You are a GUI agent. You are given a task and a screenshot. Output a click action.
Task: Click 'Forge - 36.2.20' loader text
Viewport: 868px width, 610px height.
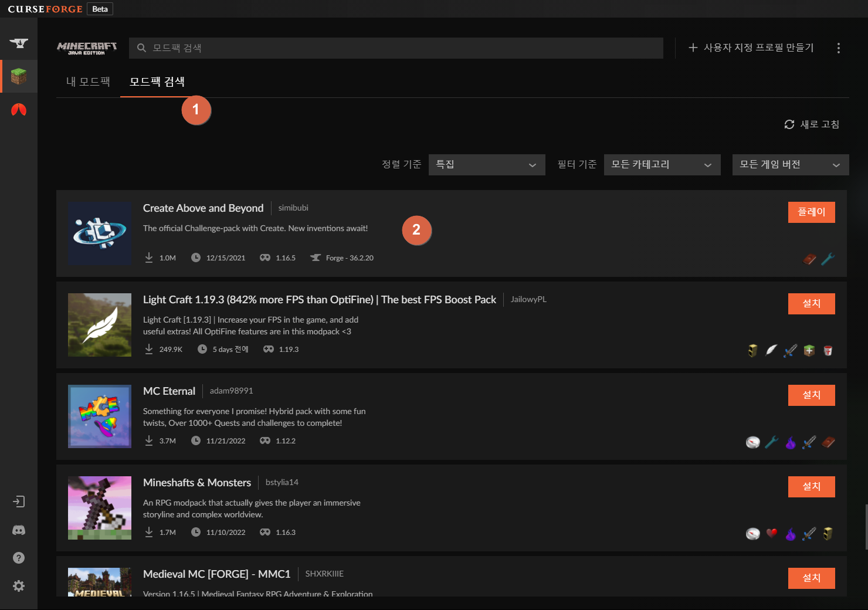(350, 258)
